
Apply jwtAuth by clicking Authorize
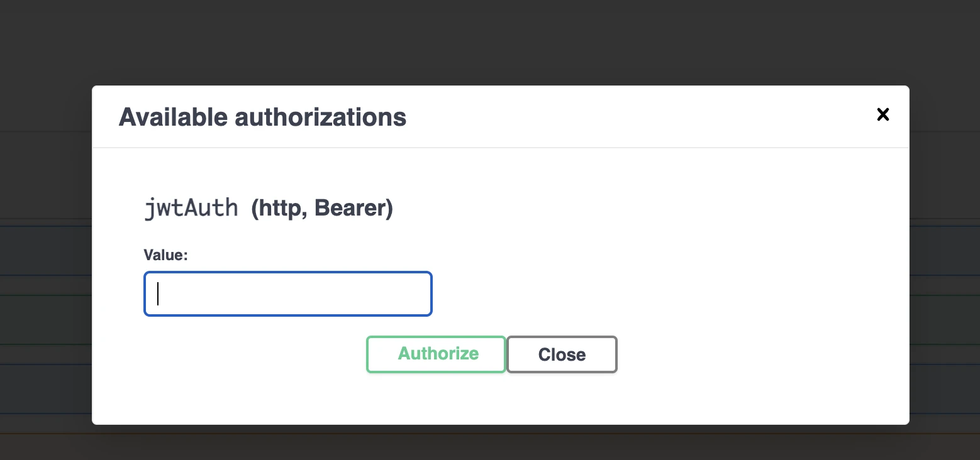point(436,354)
